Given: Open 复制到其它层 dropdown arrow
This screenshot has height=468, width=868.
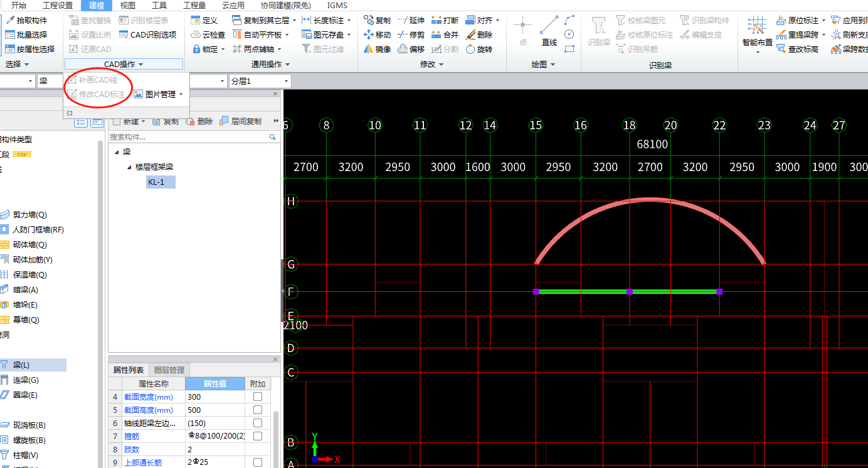Looking at the screenshot, I should [x=294, y=21].
